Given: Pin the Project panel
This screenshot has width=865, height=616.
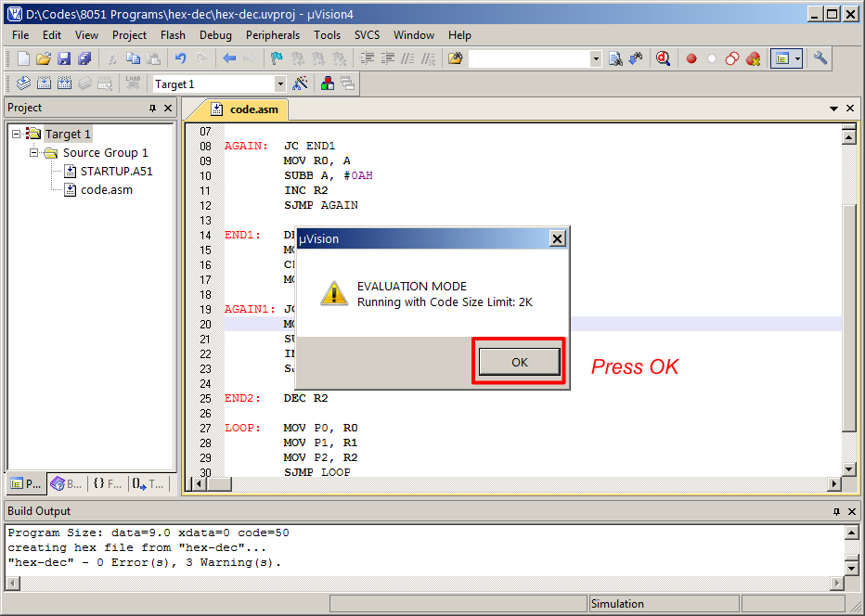Looking at the screenshot, I should click(153, 109).
